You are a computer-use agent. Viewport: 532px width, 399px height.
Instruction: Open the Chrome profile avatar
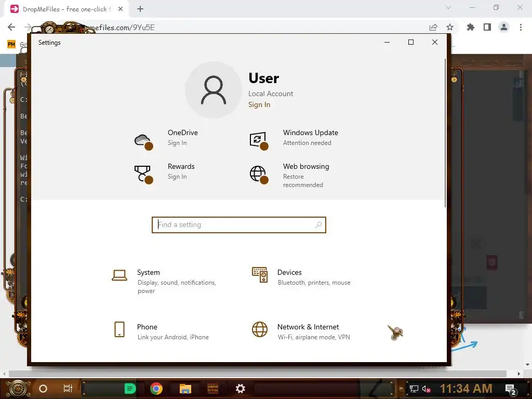coord(504,27)
